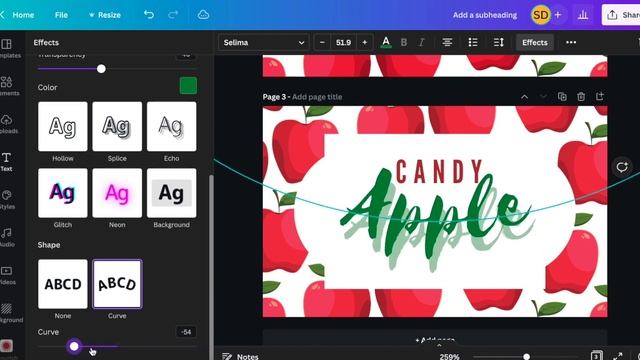The image size is (640, 360).
Task: Open the Styles sidebar tab
Action: click(7, 200)
